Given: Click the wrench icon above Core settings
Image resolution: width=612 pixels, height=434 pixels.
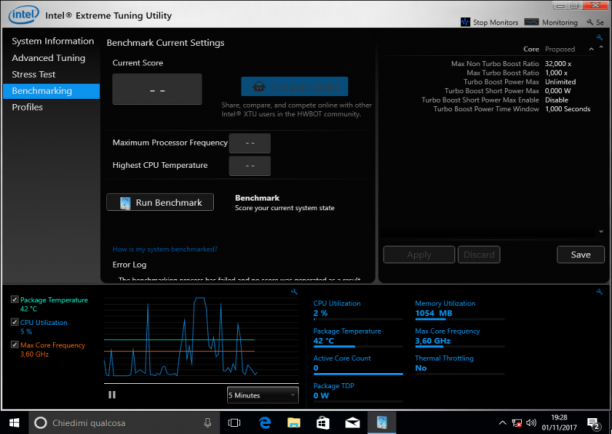Looking at the screenshot, I should [599, 37].
